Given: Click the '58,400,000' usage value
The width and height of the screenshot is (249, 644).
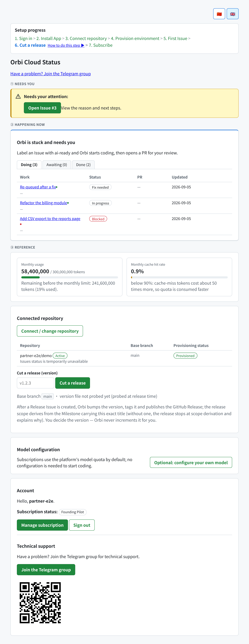Looking at the screenshot, I should 35,271.
